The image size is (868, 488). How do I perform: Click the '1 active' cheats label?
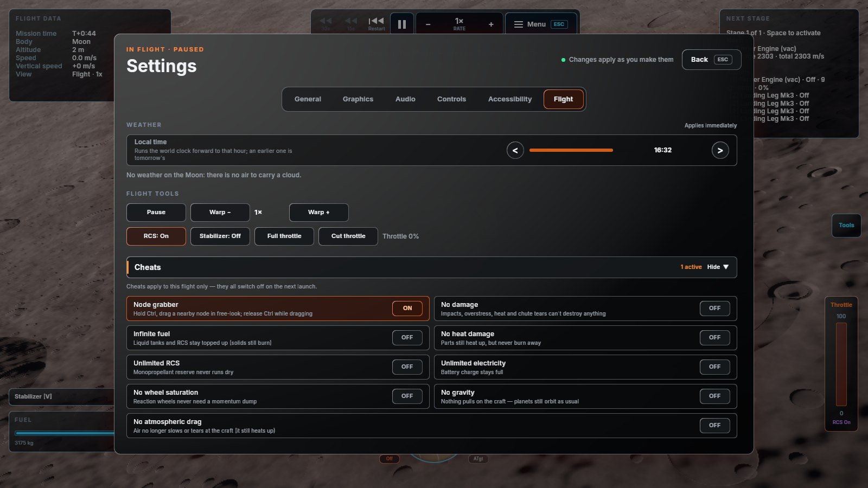click(691, 267)
